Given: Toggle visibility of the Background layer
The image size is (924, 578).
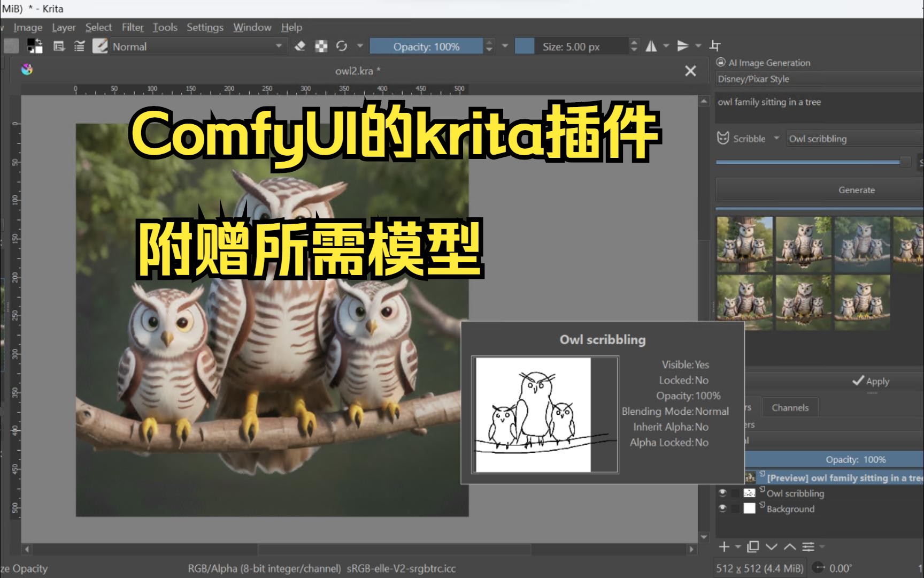Looking at the screenshot, I should [722, 509].
